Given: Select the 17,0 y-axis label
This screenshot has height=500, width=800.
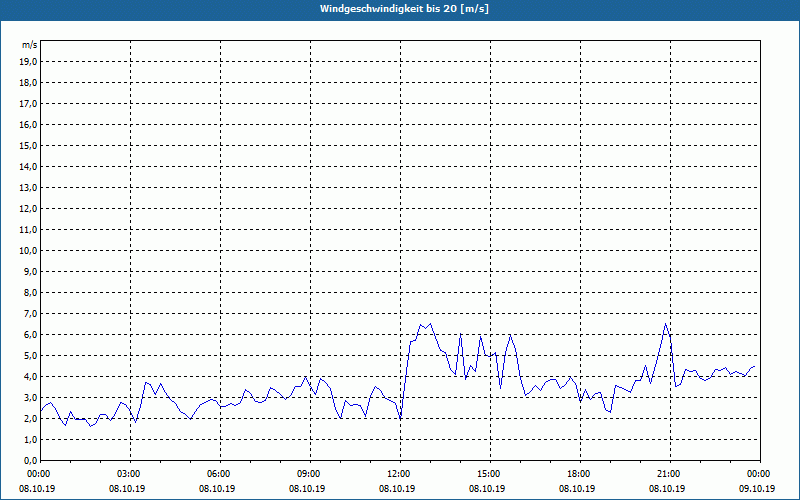Looking at the screenshot, I should click(29, 104).
